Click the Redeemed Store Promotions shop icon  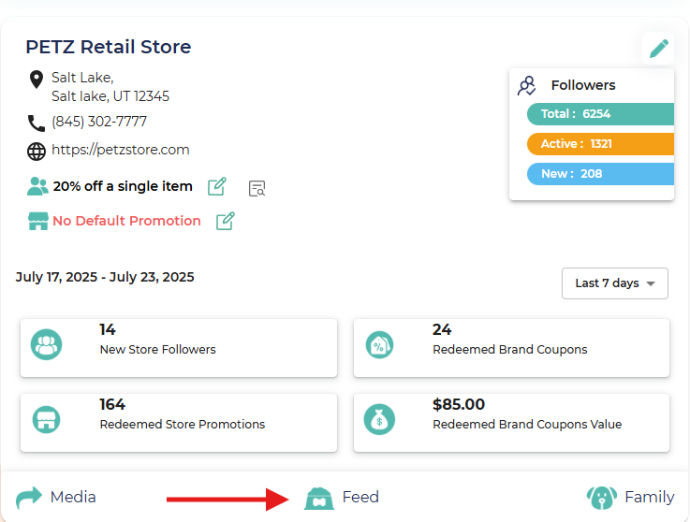[x=46, y=419]
